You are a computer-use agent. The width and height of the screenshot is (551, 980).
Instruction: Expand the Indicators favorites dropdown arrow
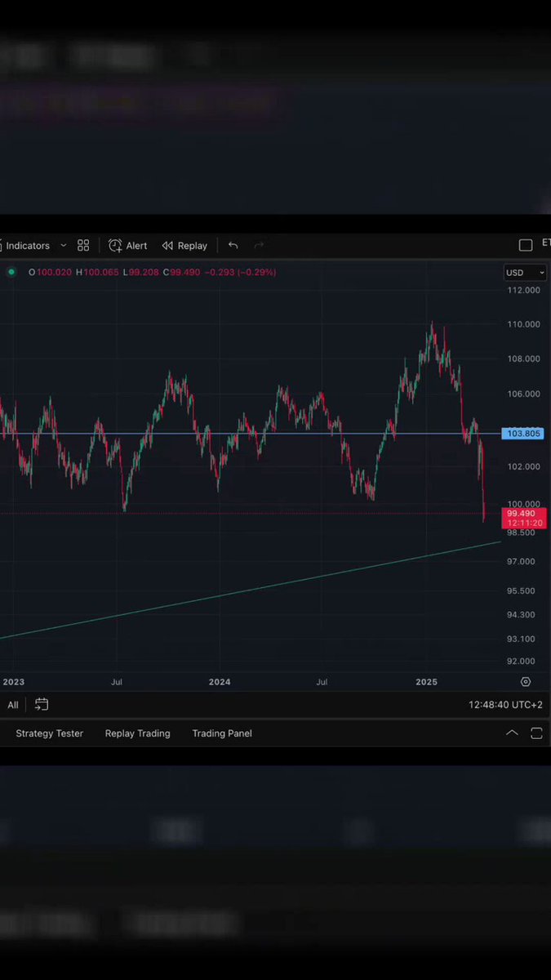64,246
